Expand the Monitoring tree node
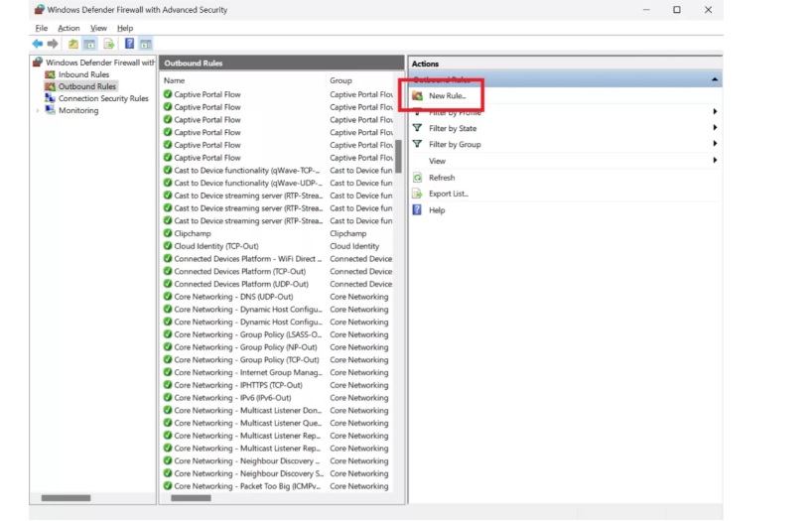This screenshot has width=812, height=521. coord(38,110)
